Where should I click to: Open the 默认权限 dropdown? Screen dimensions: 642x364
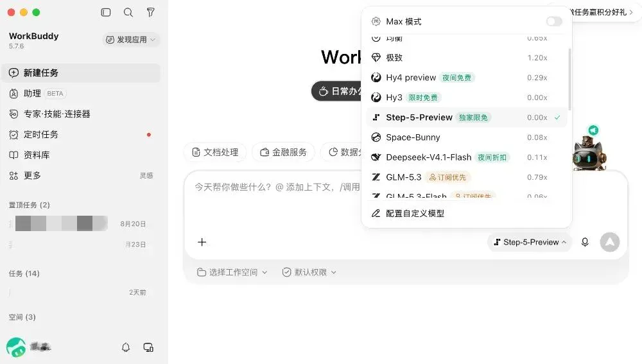pos(309,272)
